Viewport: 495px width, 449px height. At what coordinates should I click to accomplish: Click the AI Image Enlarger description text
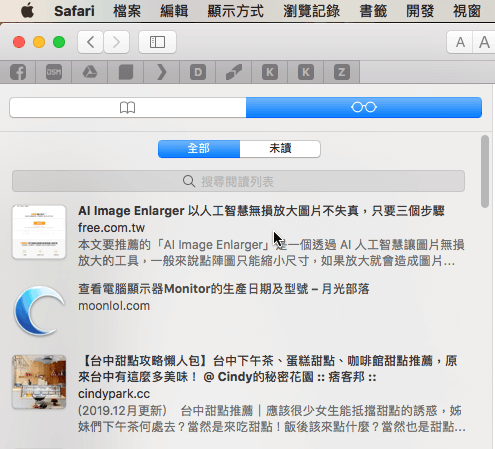tap(271, 253)
